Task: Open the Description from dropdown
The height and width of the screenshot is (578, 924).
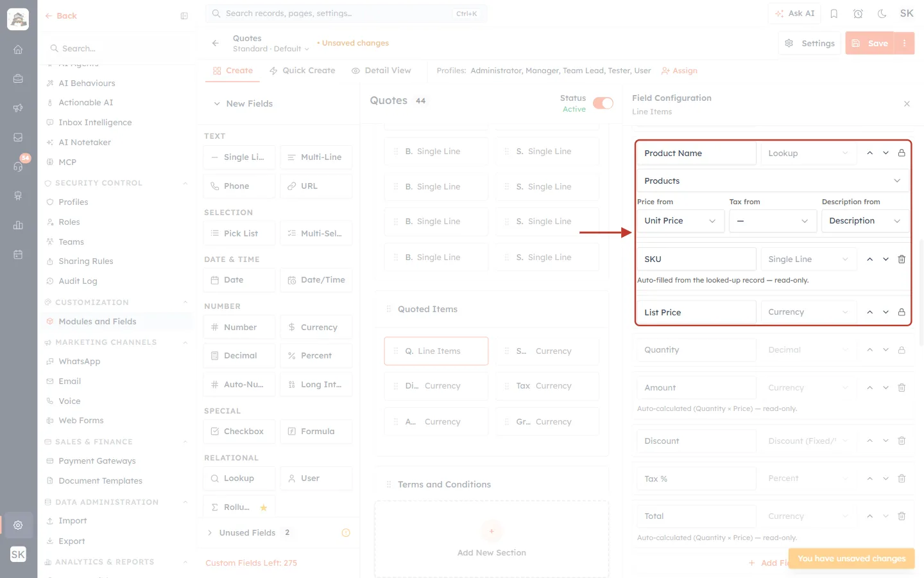Action: [866, 221]
